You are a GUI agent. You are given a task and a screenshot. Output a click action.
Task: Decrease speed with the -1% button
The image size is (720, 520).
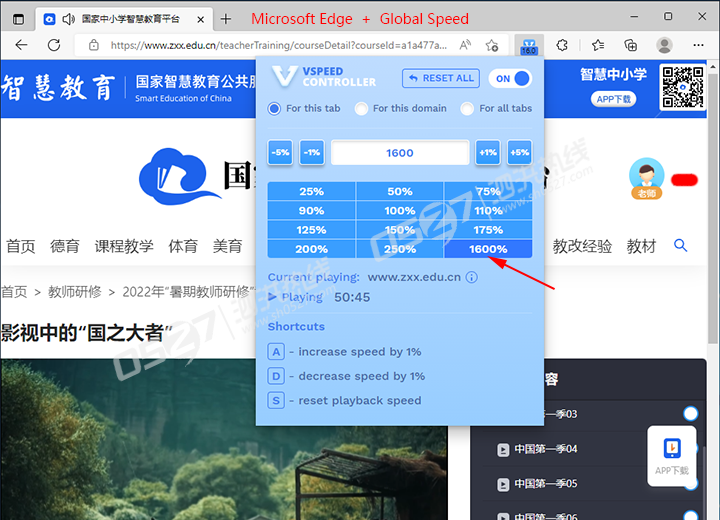point(312,153)
